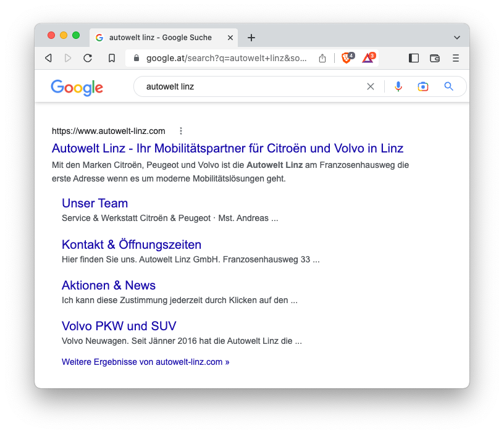Close the autowelt linz Google Suche tab
The width and height of the screenshot is (504, 434).
coord(230,38)
